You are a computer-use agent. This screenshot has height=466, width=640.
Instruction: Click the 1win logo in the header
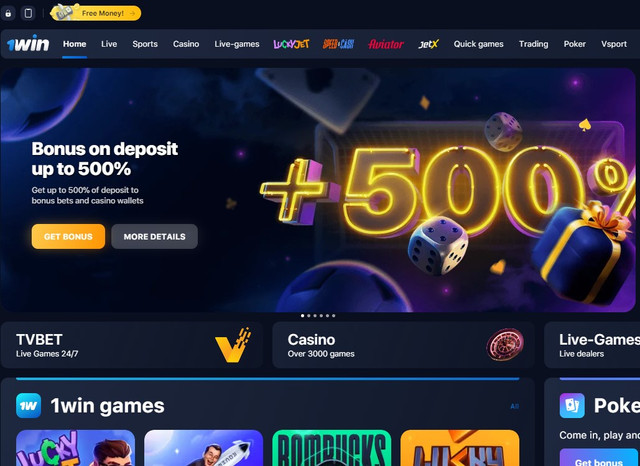click(28, 44)
